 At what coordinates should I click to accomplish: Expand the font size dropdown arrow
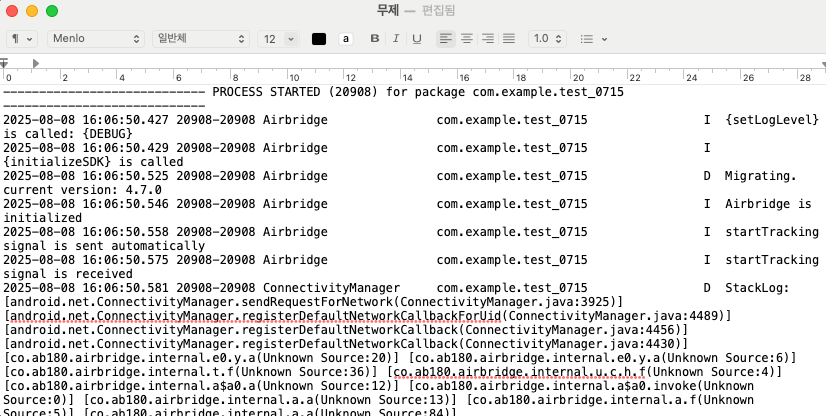tap(291, 39)
